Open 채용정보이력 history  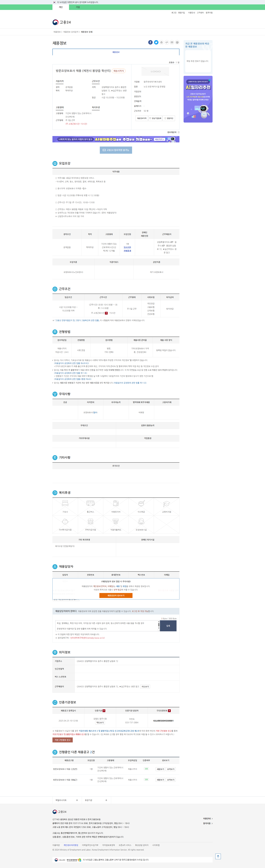tap(142, 118)
